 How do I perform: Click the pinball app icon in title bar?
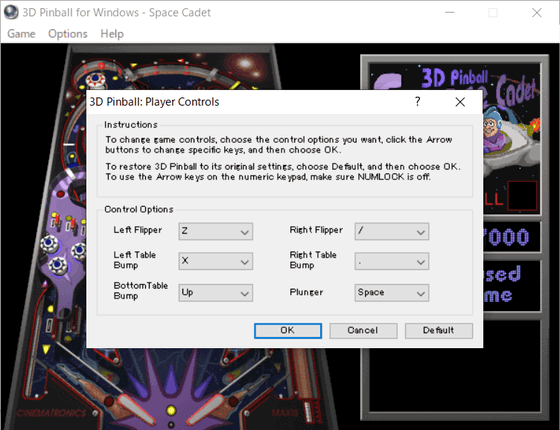(x=11, y=12)
